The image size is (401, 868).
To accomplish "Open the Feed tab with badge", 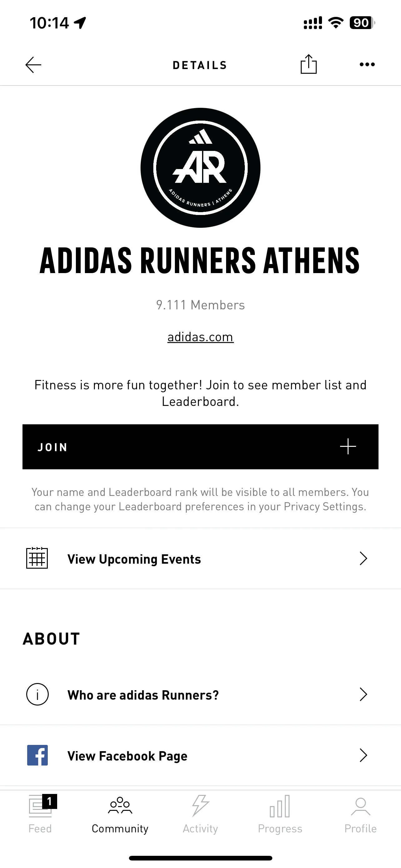I will pos(40,814).
